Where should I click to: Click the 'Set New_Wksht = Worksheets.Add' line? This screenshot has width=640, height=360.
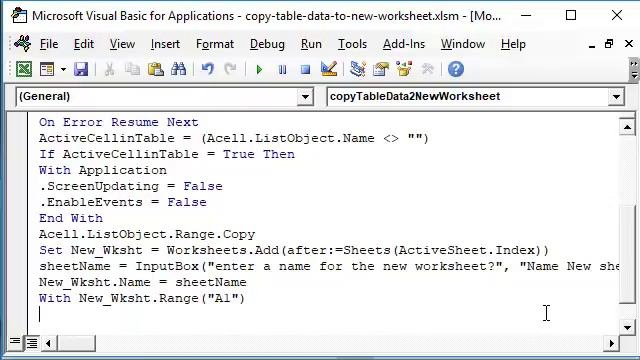[294, 250]
